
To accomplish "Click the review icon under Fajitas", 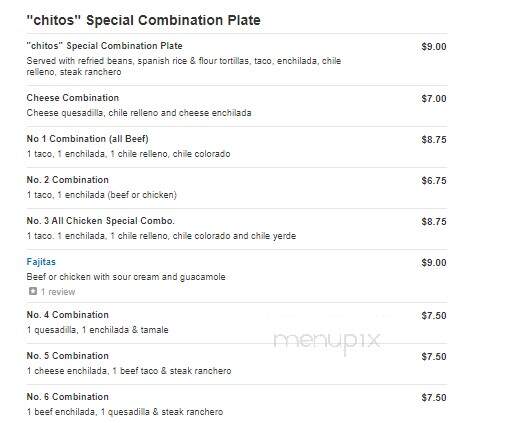I will point(33,291).
